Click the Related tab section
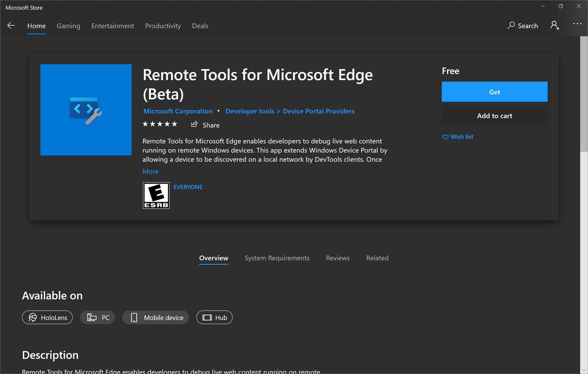 (x=376, y=258)
